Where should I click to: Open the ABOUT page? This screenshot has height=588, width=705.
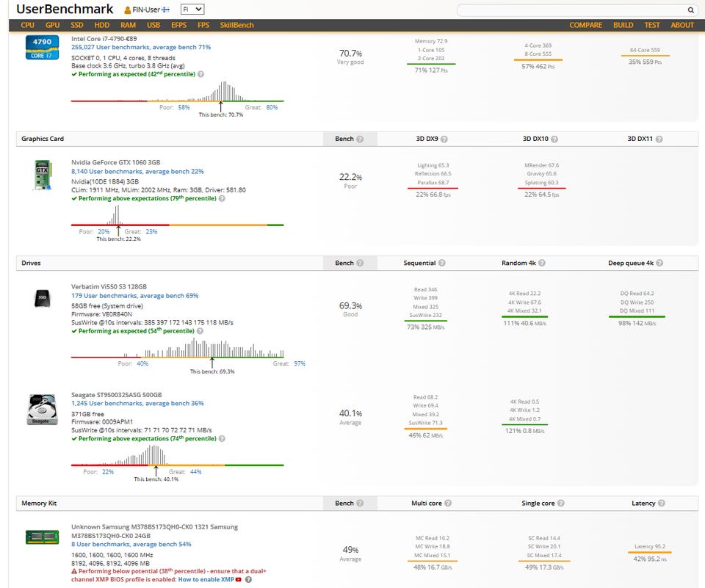[x=682, y=25]
